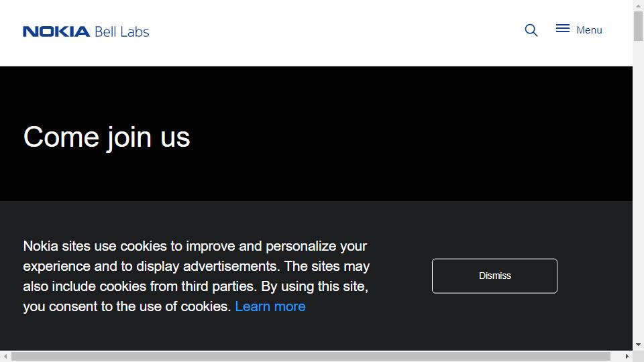Click the vertical scrollbar thumb

coord(638,27)
